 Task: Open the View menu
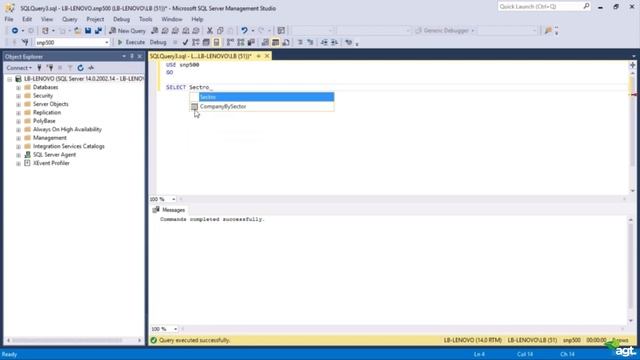[x=47, y=19]
